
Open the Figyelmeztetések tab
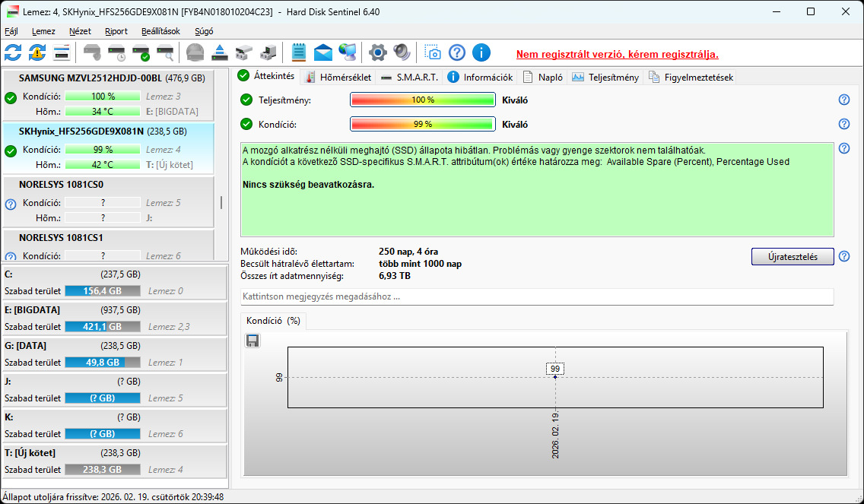coord(691,77)
